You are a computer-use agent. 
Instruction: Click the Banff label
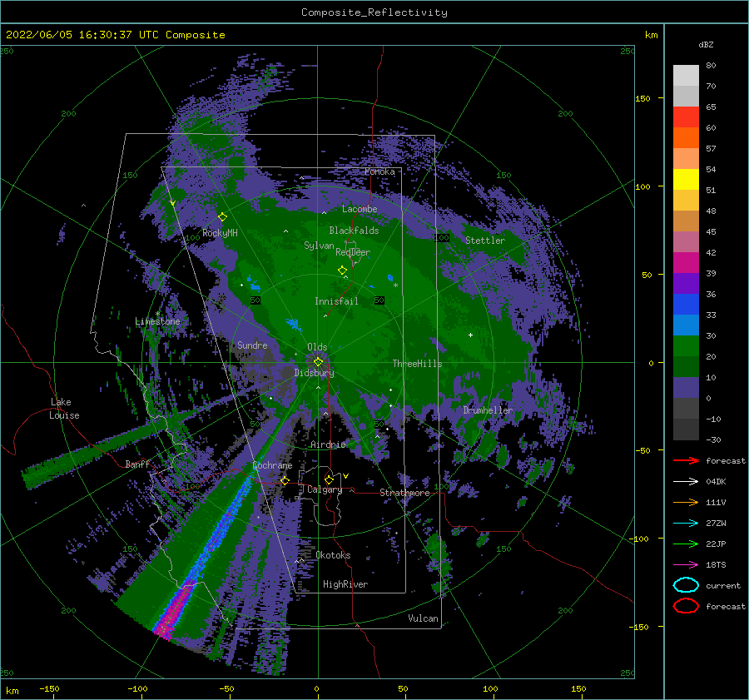pyautogui.click(x=137, y=464)
